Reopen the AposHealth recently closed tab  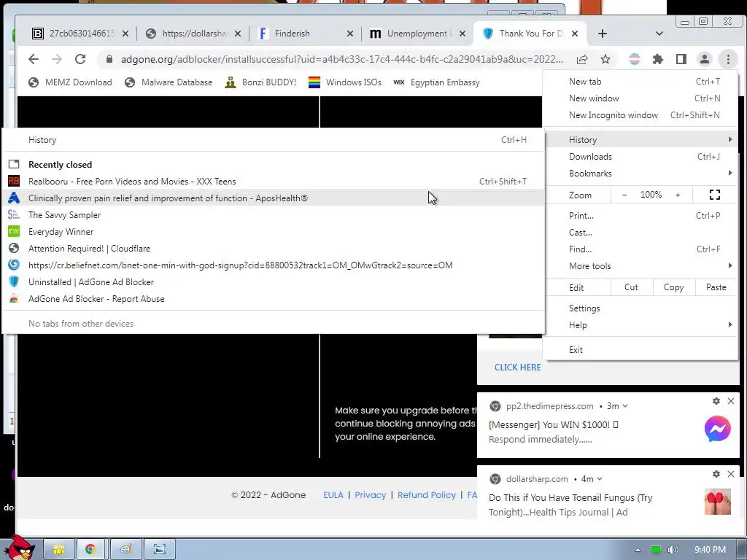pos(273,198)
